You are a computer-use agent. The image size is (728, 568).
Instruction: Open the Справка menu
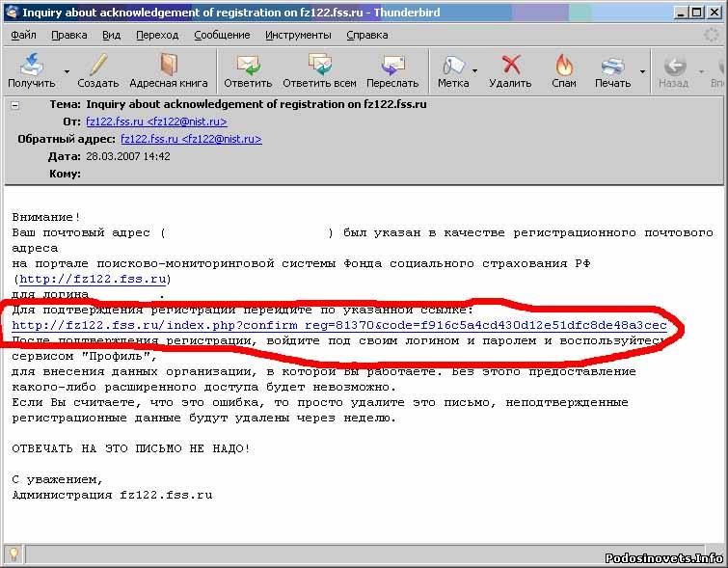pos(367,35)
